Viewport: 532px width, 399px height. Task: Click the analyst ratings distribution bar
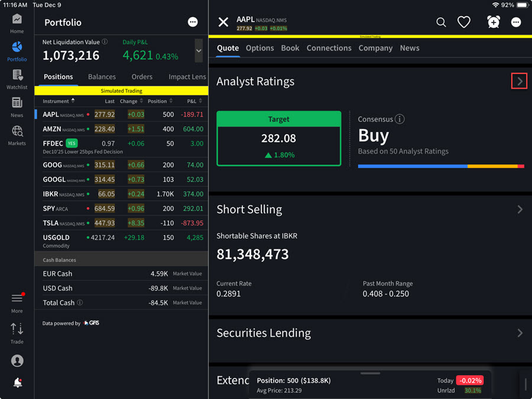[x=441, y=166]
